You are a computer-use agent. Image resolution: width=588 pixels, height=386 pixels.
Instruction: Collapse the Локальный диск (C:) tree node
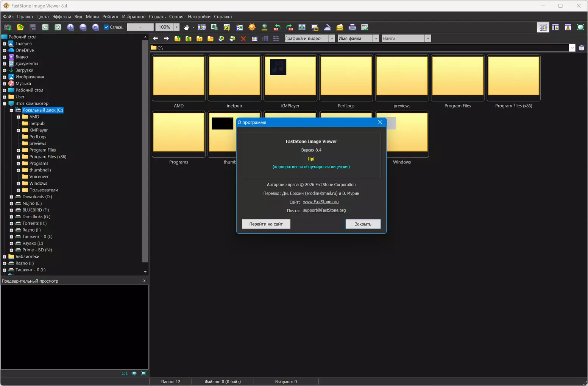tap(11, 110)
